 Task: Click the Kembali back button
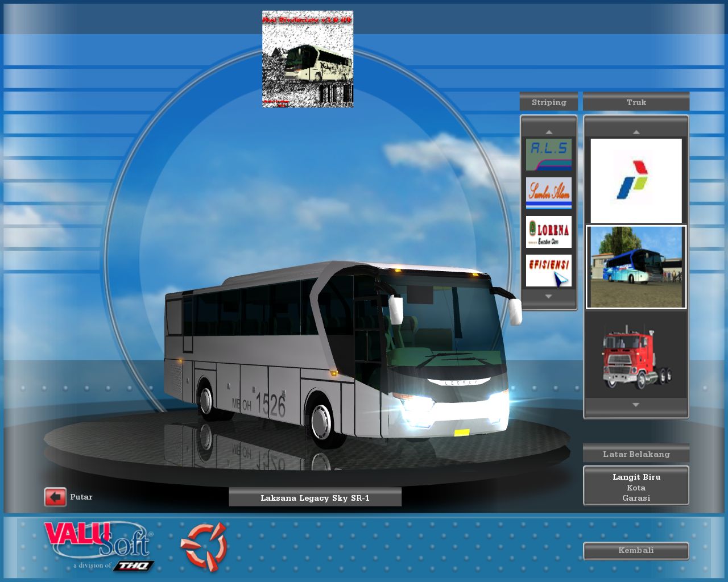click(636, 551)
